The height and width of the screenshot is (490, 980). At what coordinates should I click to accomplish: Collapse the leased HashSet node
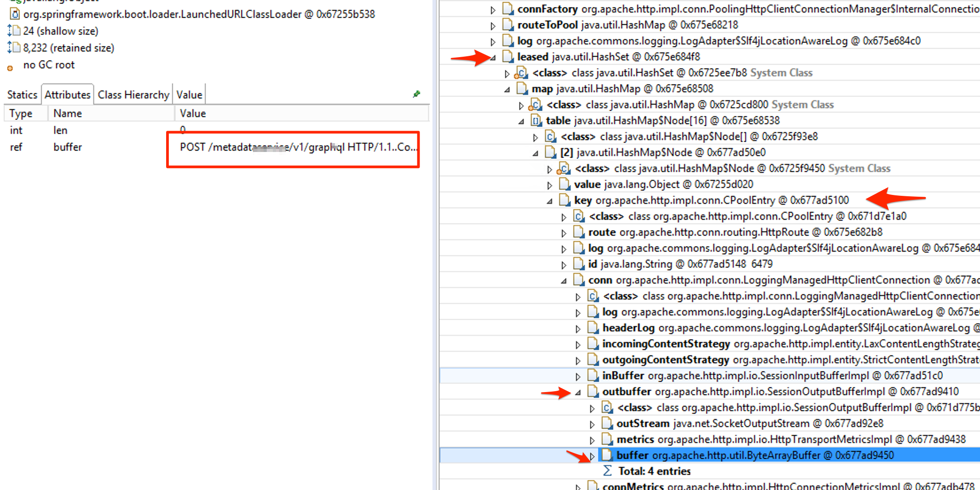493,57
